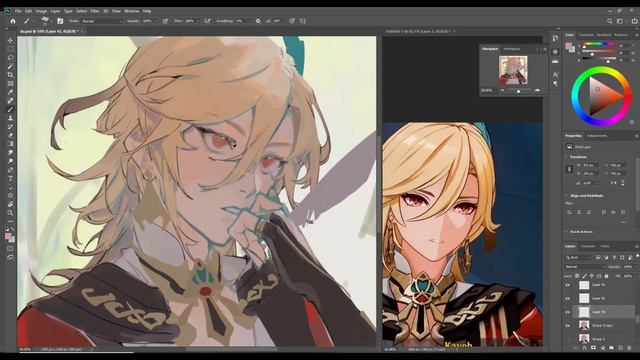This screenshot has width=640, height=360.
Task: Switch to the Histogram tab
Action: [x=511, y=49]
